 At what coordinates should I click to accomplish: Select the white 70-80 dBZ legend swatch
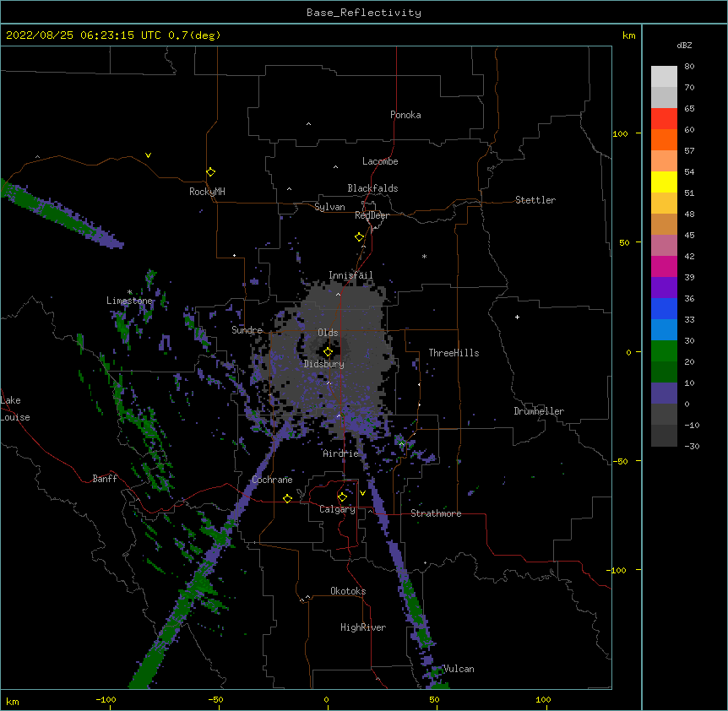pos(664,77)
